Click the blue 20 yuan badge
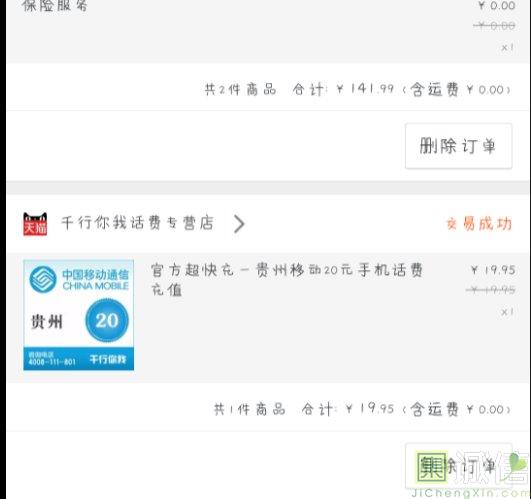Screen dimensions: 531x499 (x=107, y=320)
